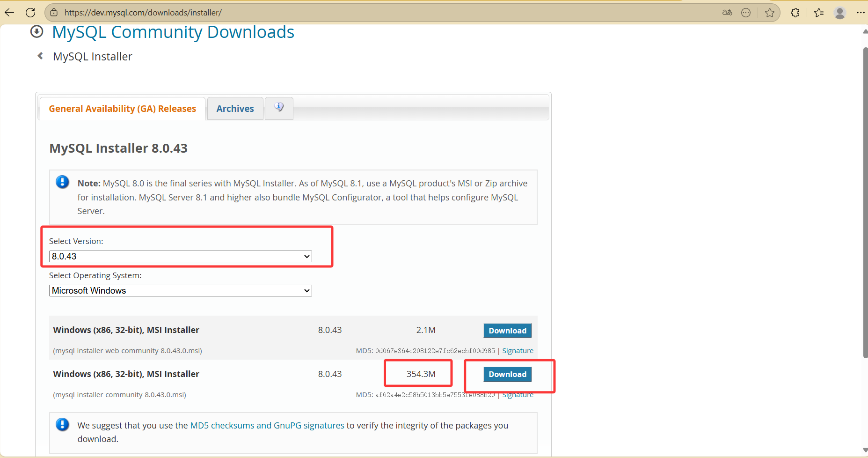Switch to General Availability (GA) Releases tab

[123, 109]
